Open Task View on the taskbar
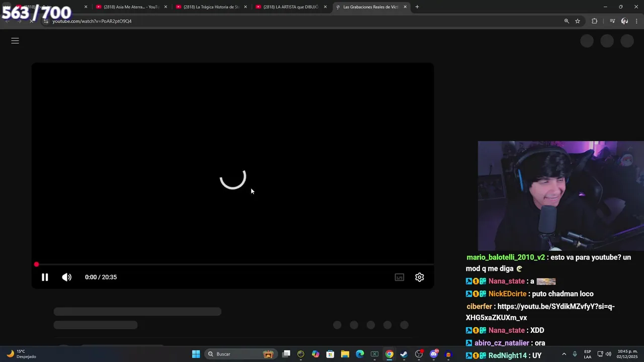Viewport: 644px width, 362px height. (286, 354)
